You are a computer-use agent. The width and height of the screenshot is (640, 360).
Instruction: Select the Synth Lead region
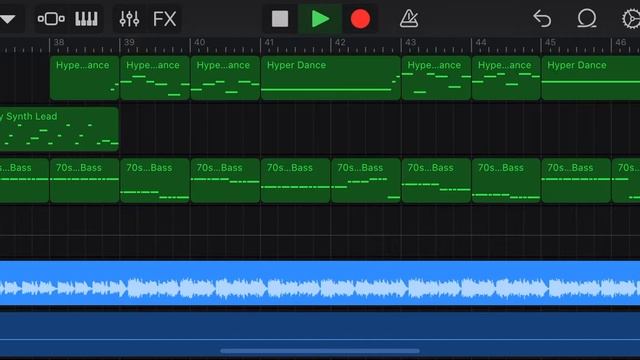[x=59, y=129]
